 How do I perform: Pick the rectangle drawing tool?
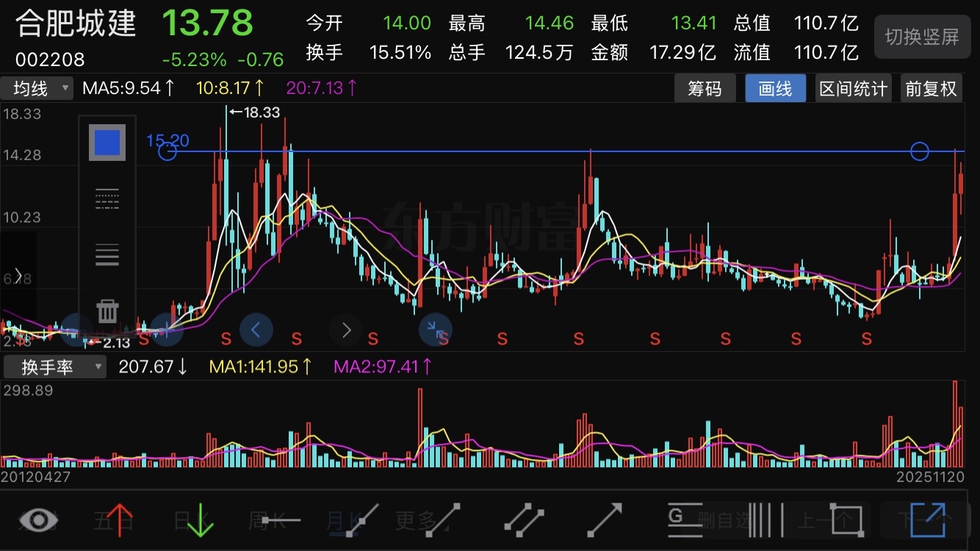[x=847, y=521]
